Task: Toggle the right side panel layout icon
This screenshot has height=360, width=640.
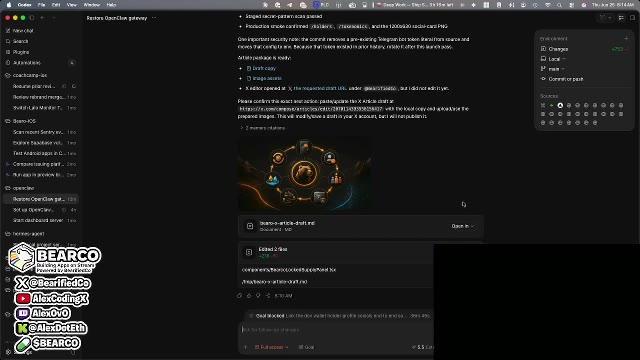Action: click(621, 18)
